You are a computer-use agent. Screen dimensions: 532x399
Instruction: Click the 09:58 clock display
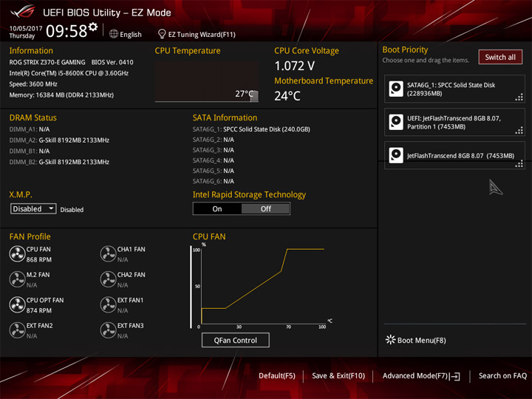tap(66, 31)
